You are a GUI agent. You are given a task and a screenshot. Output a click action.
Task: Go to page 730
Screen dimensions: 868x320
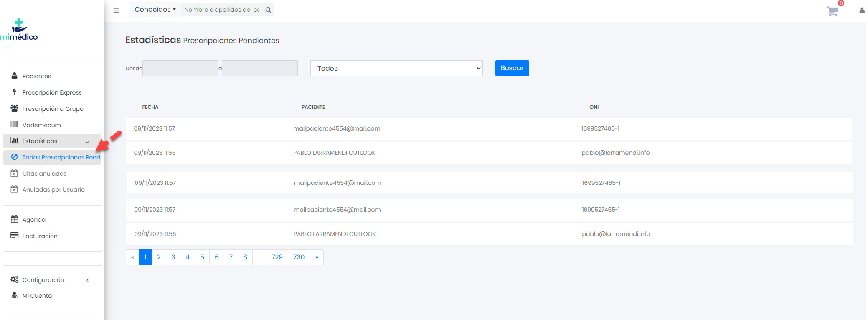tap(299, 257)
